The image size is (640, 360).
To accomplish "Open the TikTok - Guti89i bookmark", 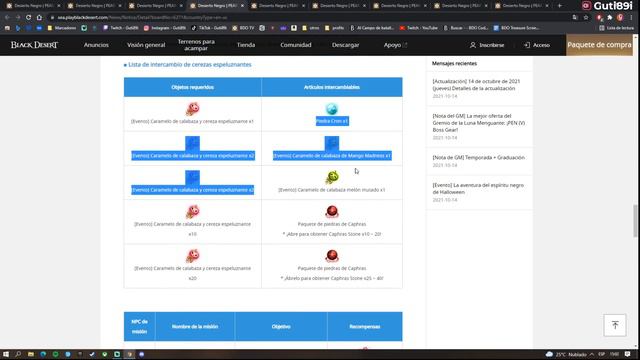I will click(209, 28).
